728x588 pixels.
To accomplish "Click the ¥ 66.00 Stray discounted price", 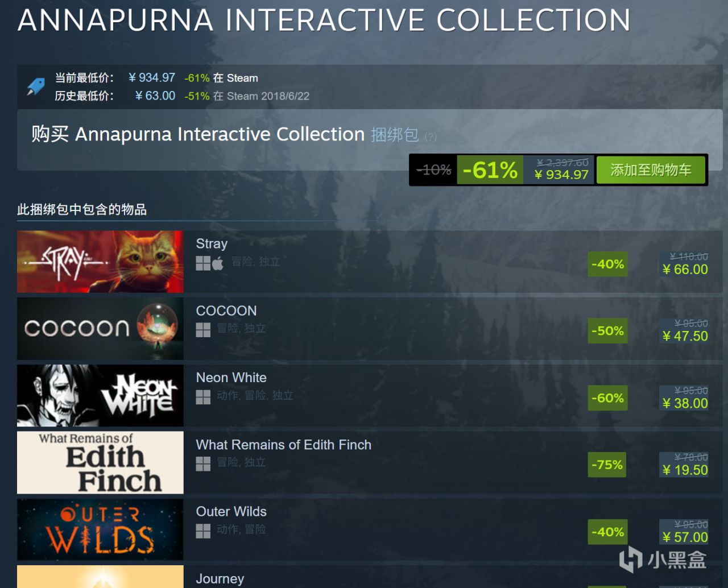I will point(685,270).
